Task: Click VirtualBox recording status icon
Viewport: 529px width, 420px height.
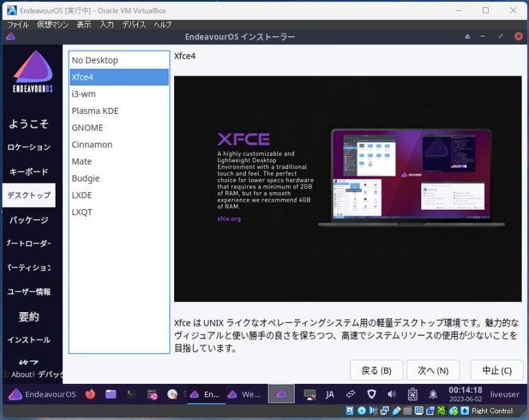Action: tap(431, 411)
